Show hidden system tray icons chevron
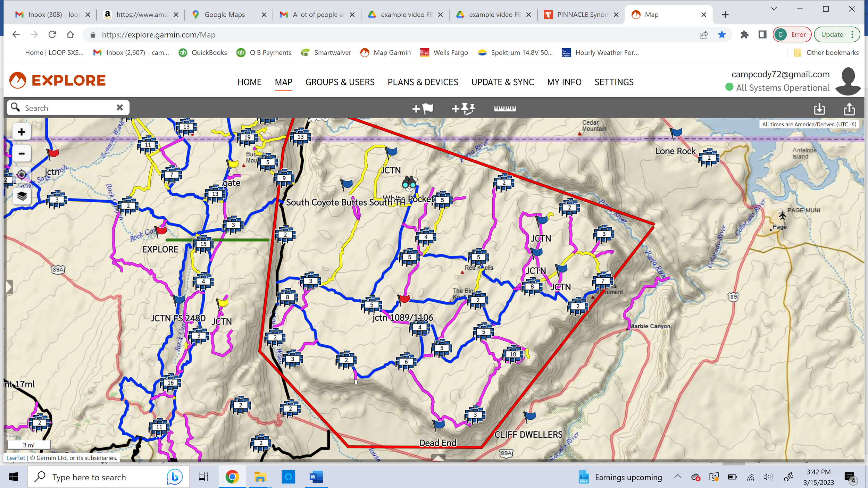Viewport: 868px width, 488px height. click(677, 477)
